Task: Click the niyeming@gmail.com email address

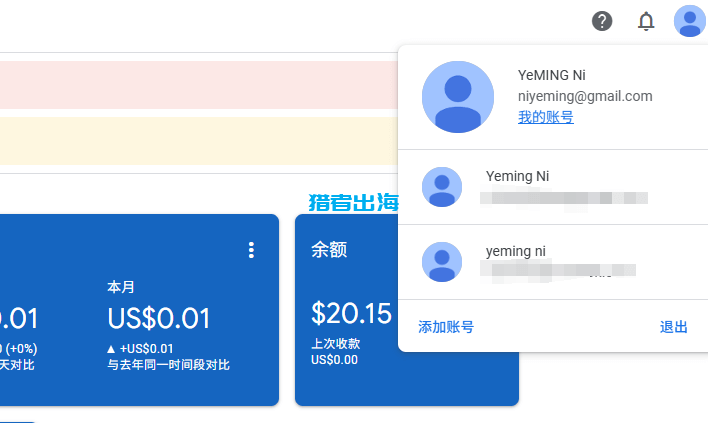Action: click(x=585, y=97)
